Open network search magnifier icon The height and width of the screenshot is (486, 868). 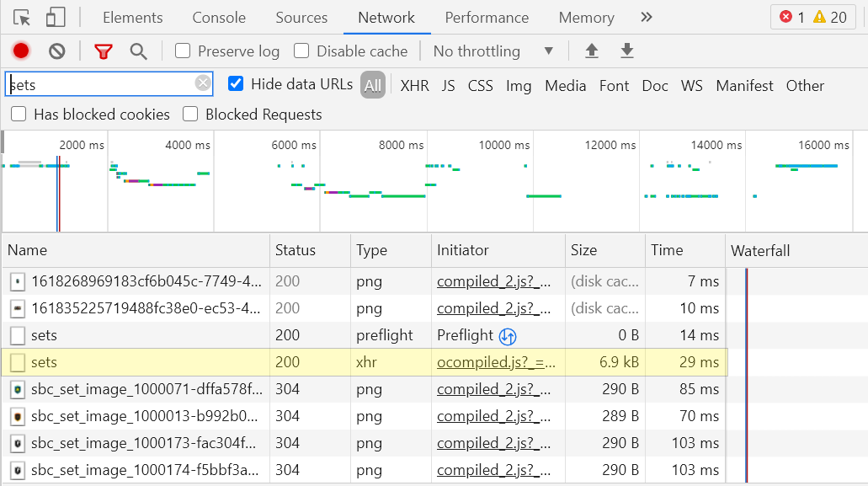pyautogui.click(x=138, y=51)
